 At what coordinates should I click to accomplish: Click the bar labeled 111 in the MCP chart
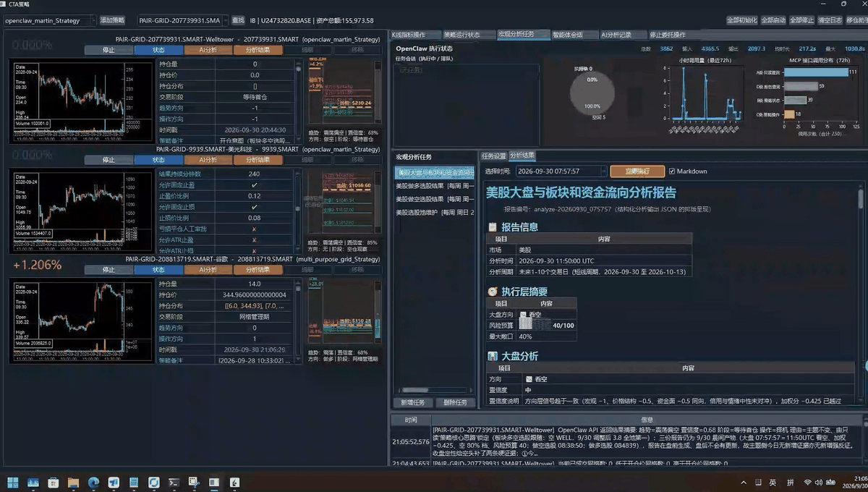click(815, 72)
